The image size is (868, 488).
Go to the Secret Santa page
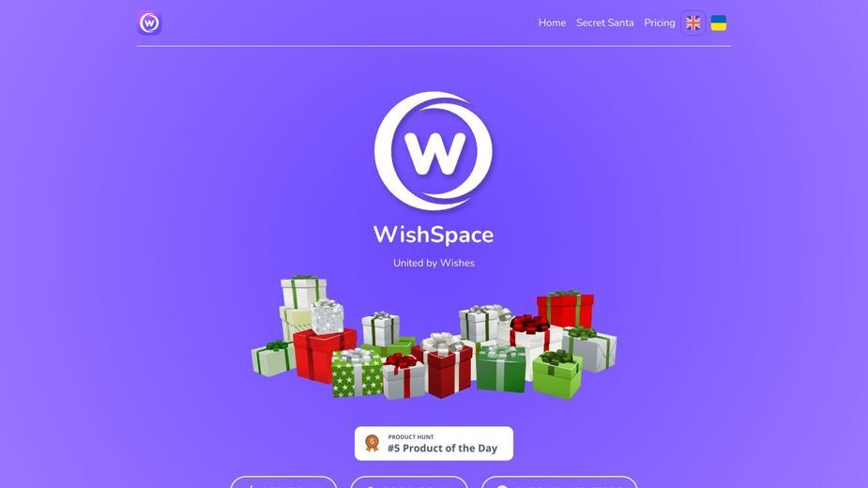[604, 23]
